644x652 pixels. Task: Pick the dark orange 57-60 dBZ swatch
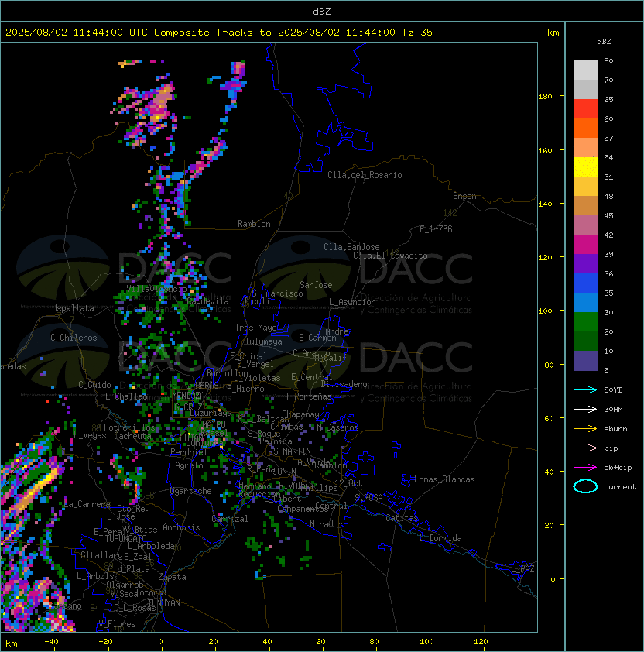coord(585,128)
